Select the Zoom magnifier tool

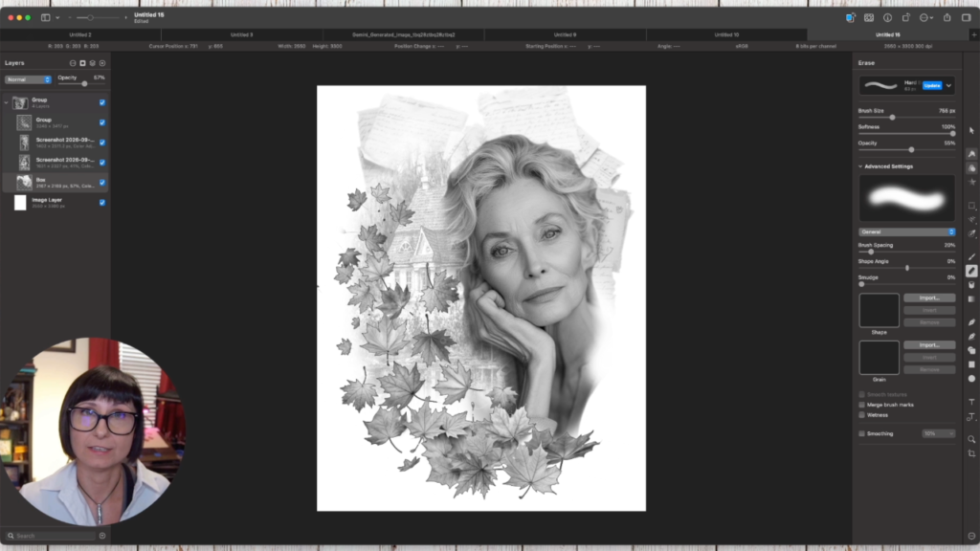pos(971,439)
